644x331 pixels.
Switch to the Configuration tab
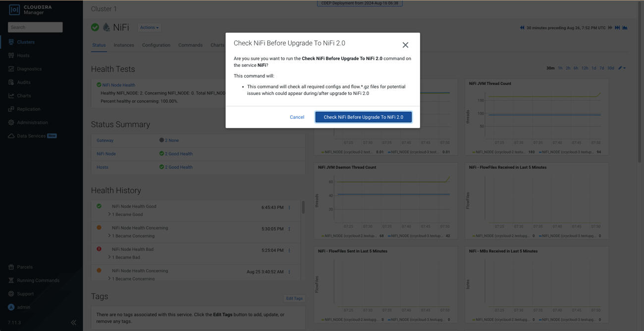[x=156, y=45]
